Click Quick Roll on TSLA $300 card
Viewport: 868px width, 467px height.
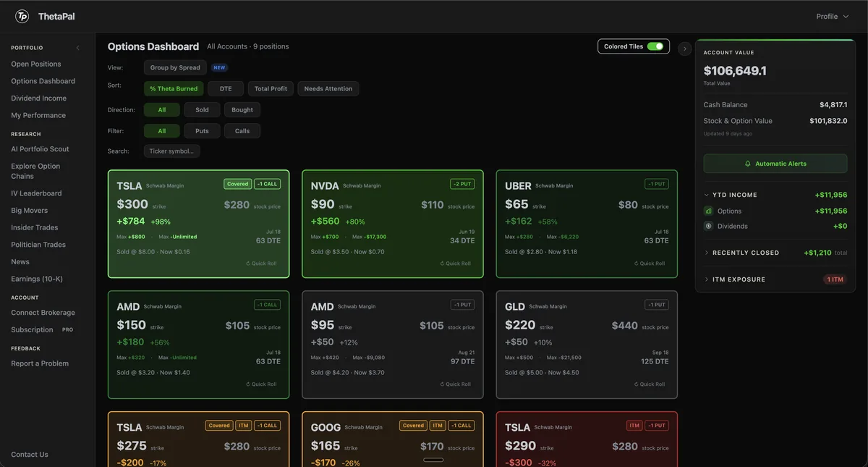pos(261,264)
